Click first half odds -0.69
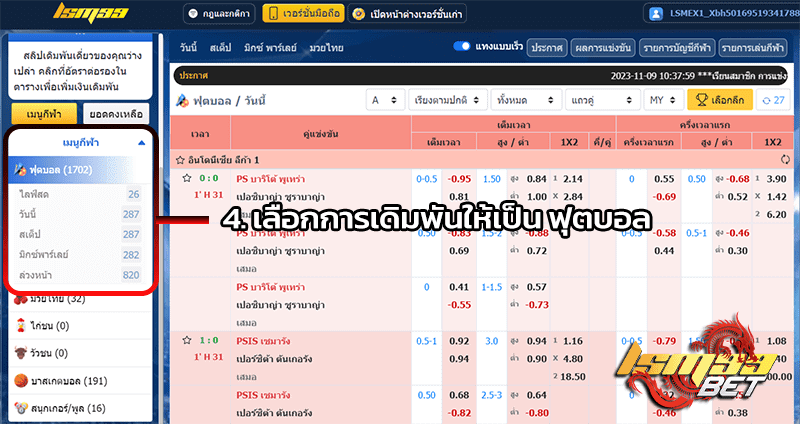Image resolution: width=800 pixels, height=424 pixels. 664,196
